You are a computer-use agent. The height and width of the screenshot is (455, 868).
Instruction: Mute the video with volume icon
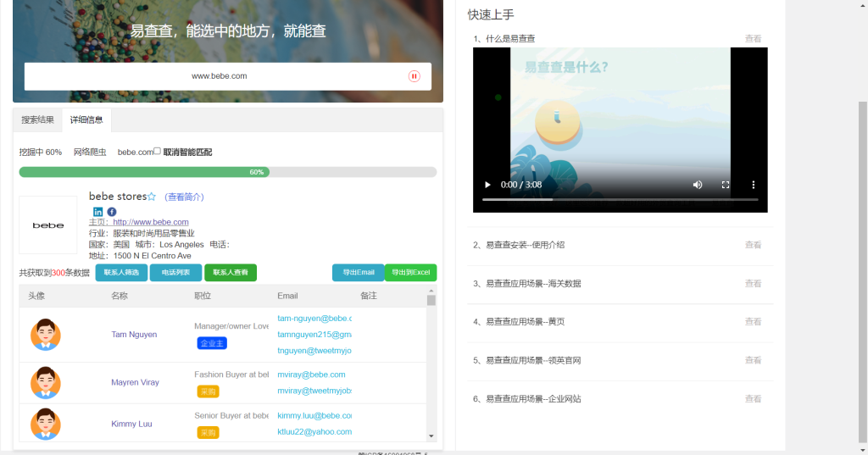click(x=698, y=185)
